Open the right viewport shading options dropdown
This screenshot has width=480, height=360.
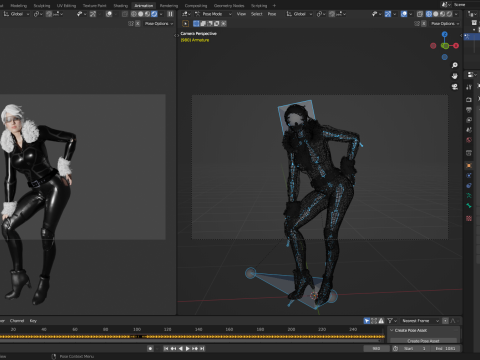tap(456, 14)
